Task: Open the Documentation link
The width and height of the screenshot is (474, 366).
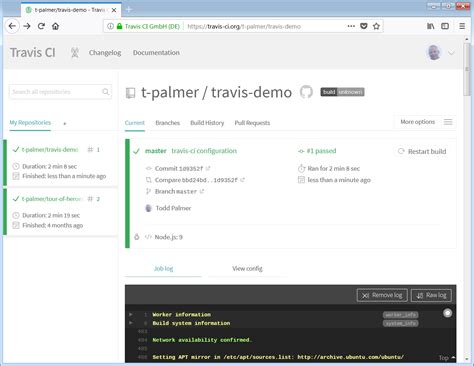Action: pos(156,53)
